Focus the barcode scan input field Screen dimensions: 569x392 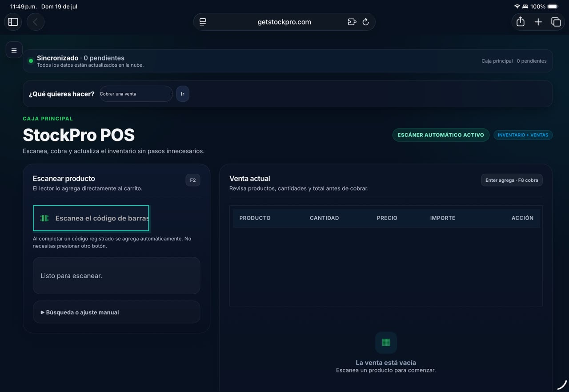coord(91,218)
